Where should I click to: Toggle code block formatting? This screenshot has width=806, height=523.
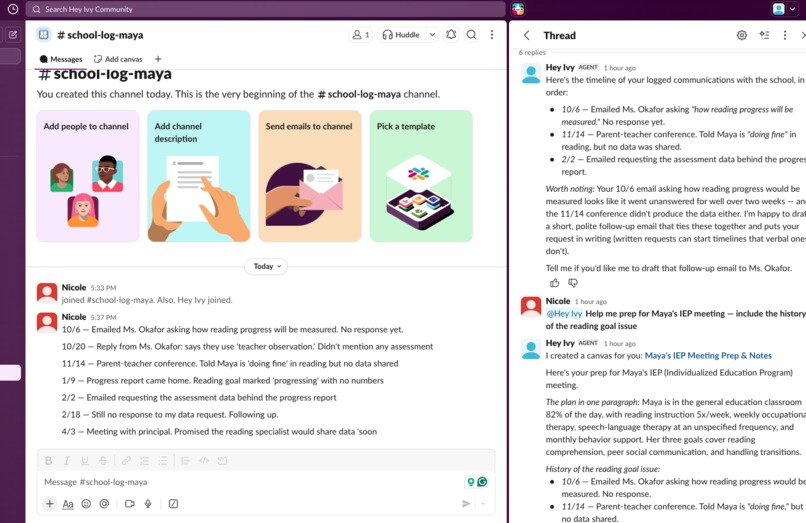(x=222, y=461)
